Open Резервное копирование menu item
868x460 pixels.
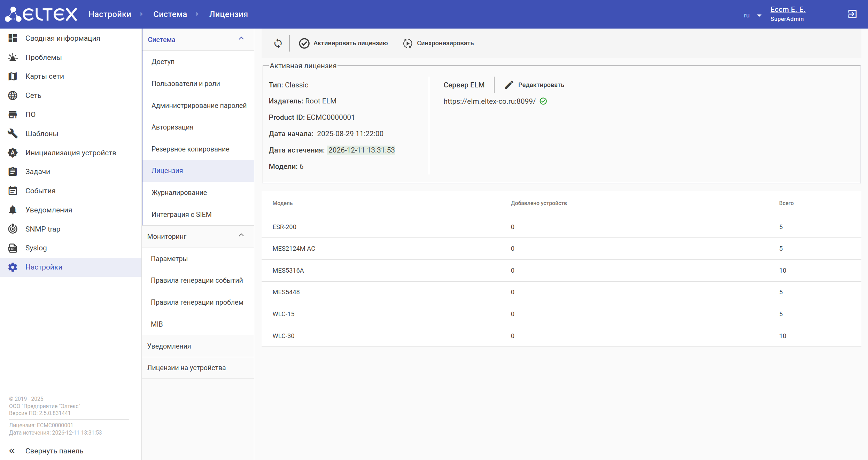tap(190, 149)
